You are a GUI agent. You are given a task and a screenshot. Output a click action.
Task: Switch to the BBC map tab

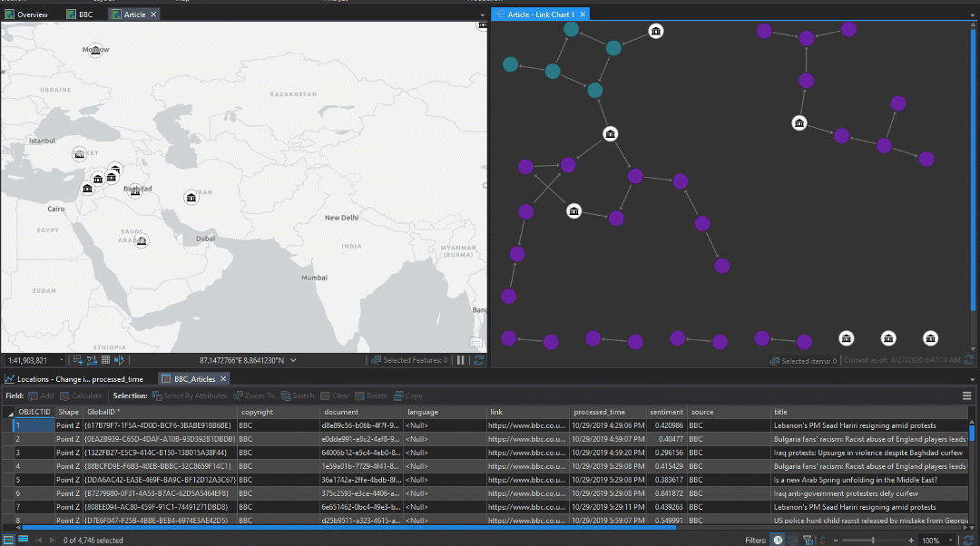click(x=80, y=14)
